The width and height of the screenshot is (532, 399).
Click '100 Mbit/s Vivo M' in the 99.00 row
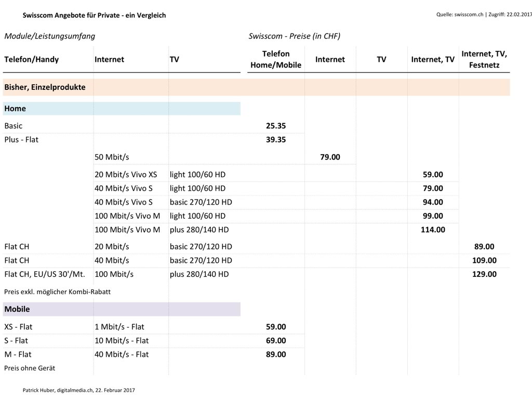(127, 216)
